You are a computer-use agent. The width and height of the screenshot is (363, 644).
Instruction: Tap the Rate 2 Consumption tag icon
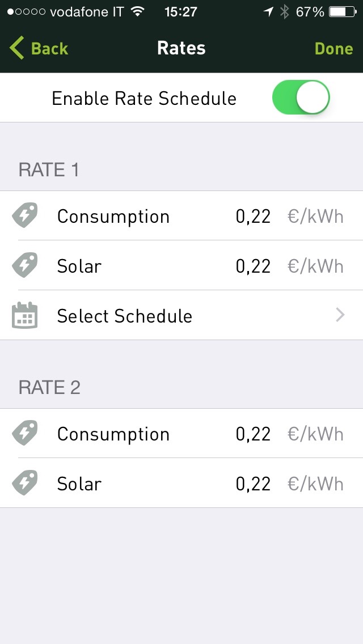pyautogui.click(x=25, y=434)
